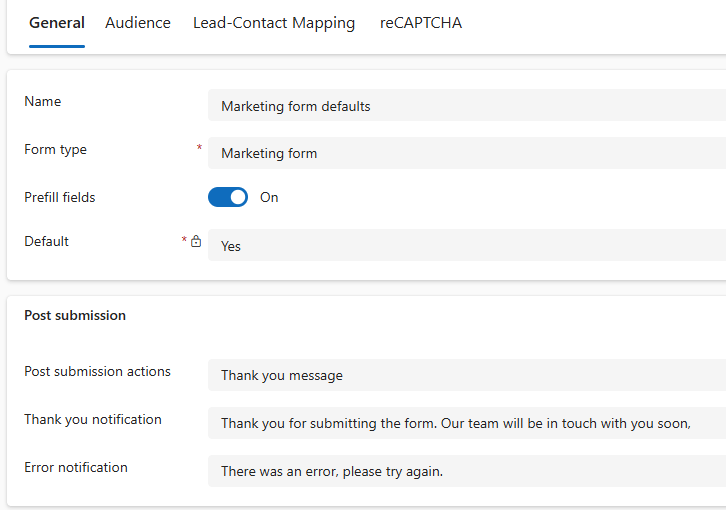Select the locked Default field showing Yes
The height and width of the screenshot is (510, 726).
coord(466,246)
